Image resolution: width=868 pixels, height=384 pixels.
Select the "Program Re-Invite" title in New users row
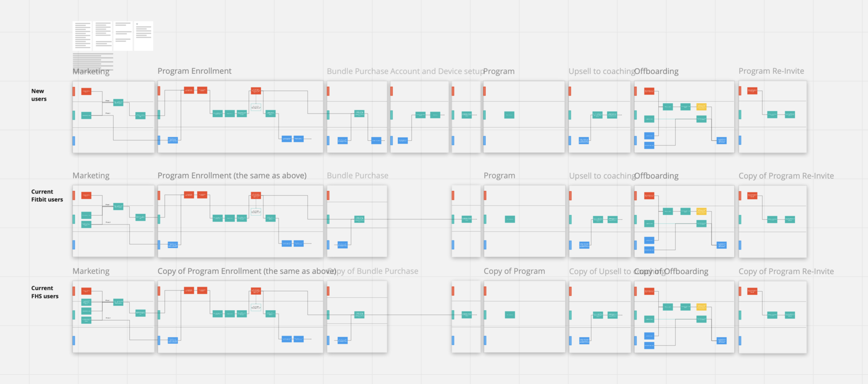[x=771, y=71]
